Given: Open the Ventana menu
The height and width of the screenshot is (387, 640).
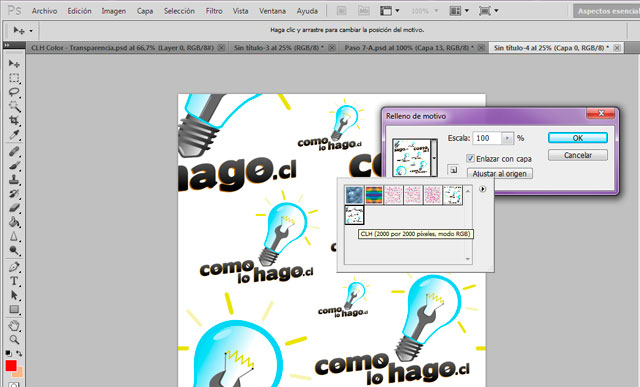Looking at the screenshot, I should 272,11.
